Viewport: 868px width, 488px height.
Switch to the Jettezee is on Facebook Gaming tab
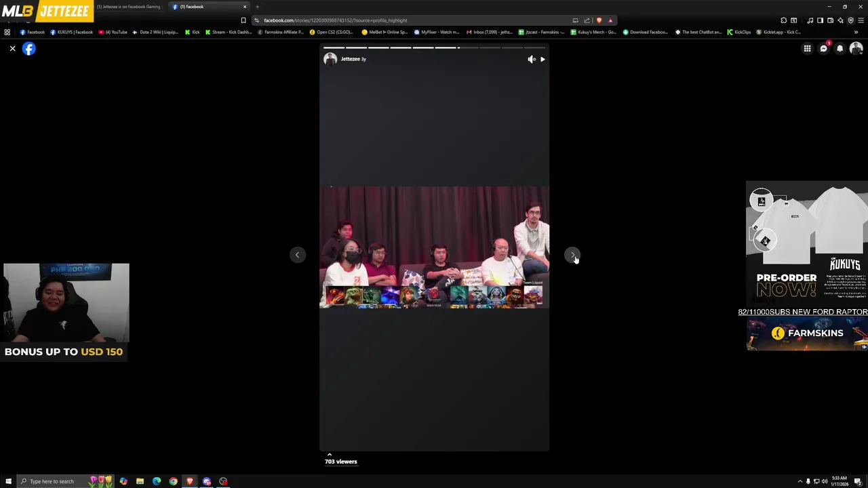coord(129,7)
